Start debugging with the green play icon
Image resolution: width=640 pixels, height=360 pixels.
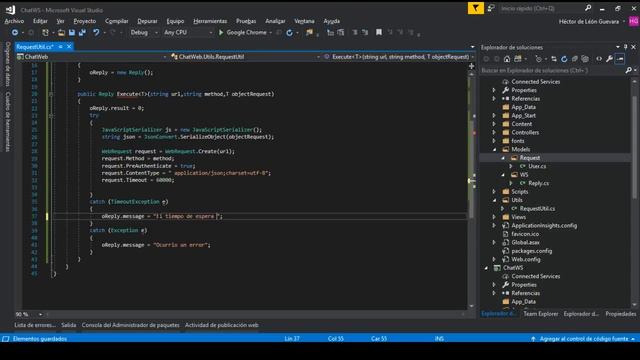click(221, 32)
